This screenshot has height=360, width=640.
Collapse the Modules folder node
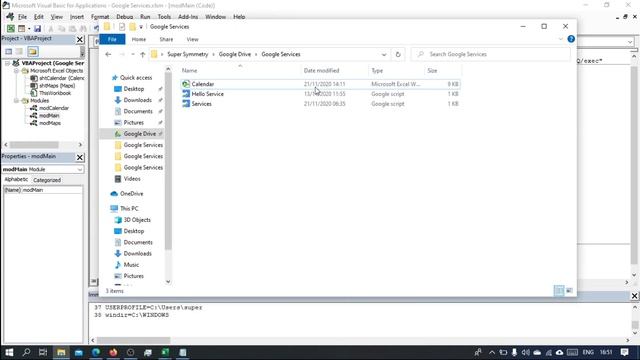click(17, 100)
